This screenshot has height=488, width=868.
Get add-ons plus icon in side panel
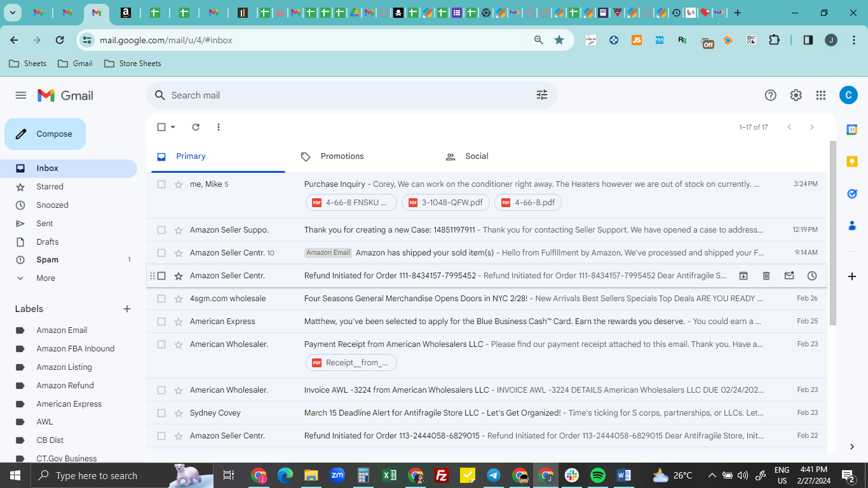[852, 276]
